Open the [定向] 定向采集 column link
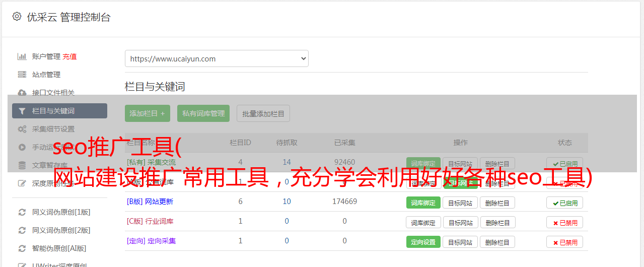 151,241
